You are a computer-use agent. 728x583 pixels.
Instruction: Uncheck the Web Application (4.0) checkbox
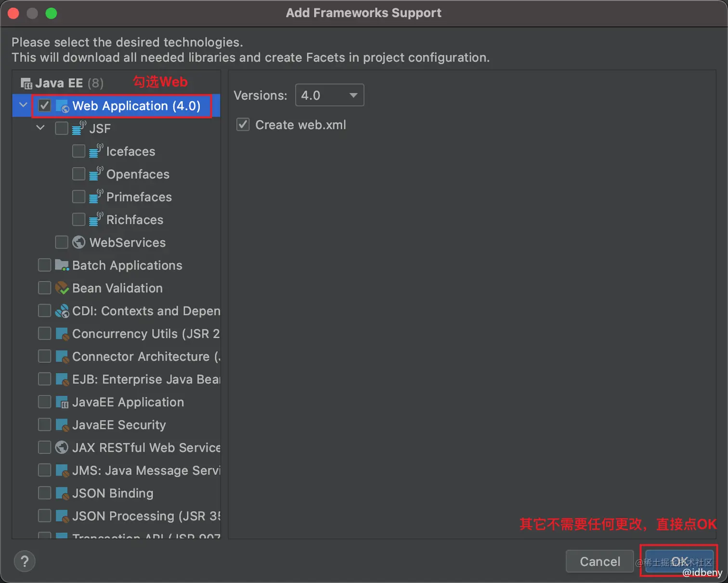45,106
